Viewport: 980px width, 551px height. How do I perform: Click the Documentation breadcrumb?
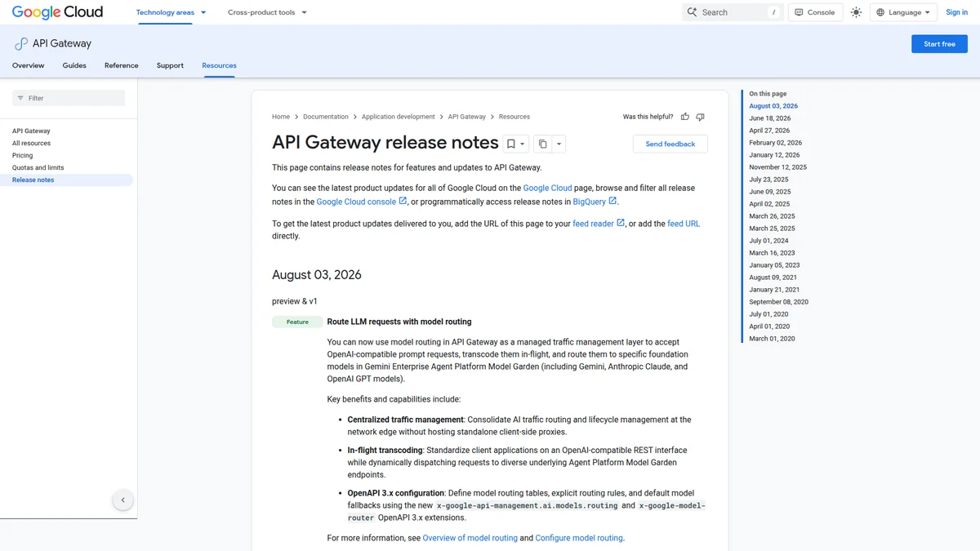click(x=326, y=117)
